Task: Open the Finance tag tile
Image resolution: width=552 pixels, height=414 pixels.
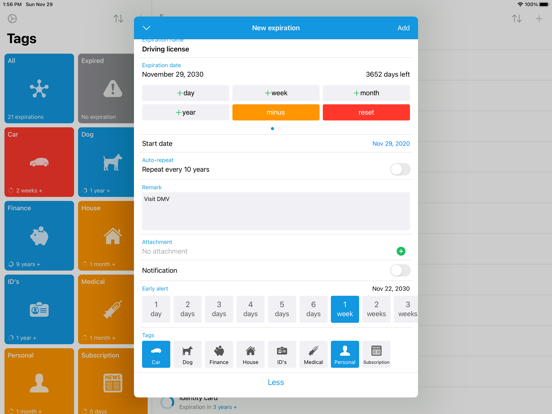Action: [x=39, y=236]
